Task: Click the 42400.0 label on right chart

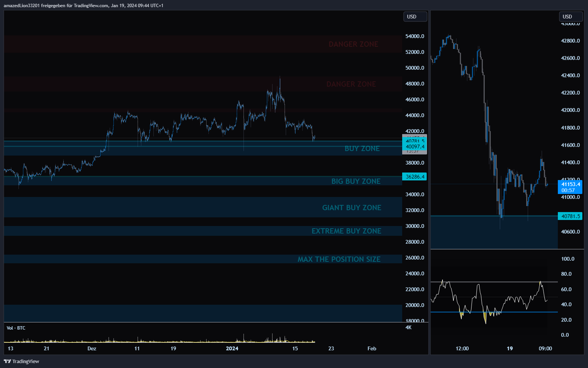Action: click(570, 75)
